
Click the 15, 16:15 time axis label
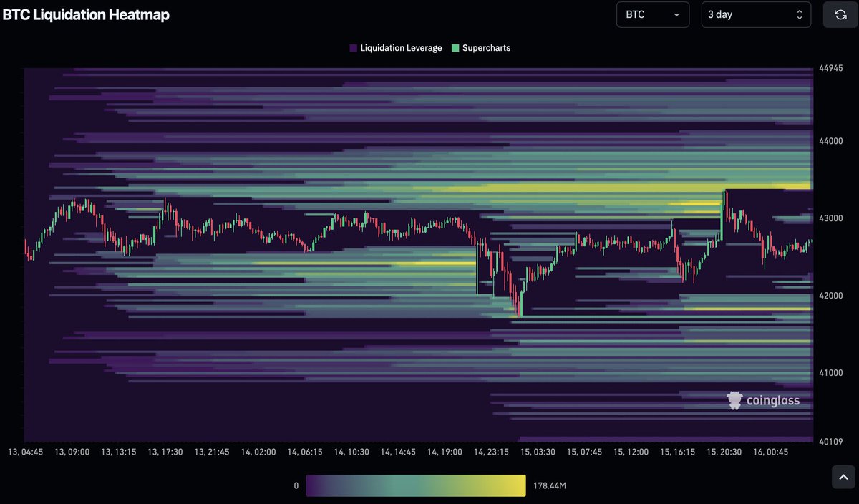tap(676, 452)
